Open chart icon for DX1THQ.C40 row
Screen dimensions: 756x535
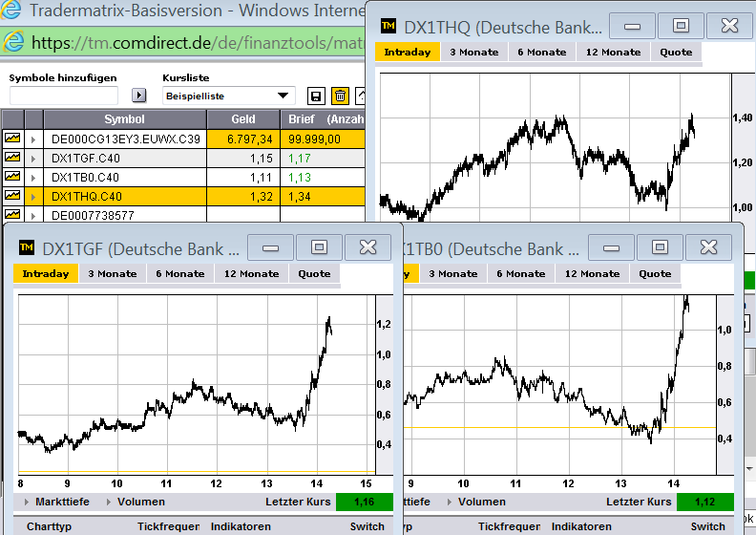[x=12, y=196]
